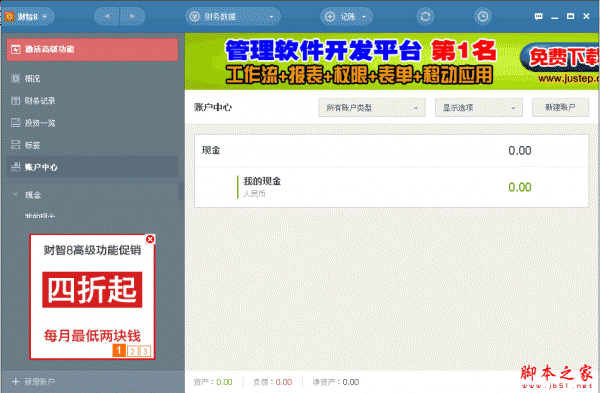Select 账户中心 in sidebar
This screenshot has width=600, height=393.
click(x=92, y=167)
